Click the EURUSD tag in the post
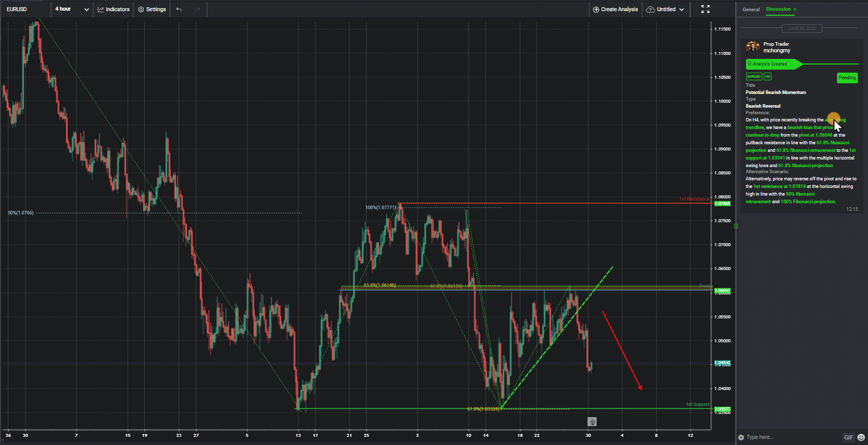Image resolution: width=868 pixels, height=445 pixels. pyautogui.click(x=754, y=77)
